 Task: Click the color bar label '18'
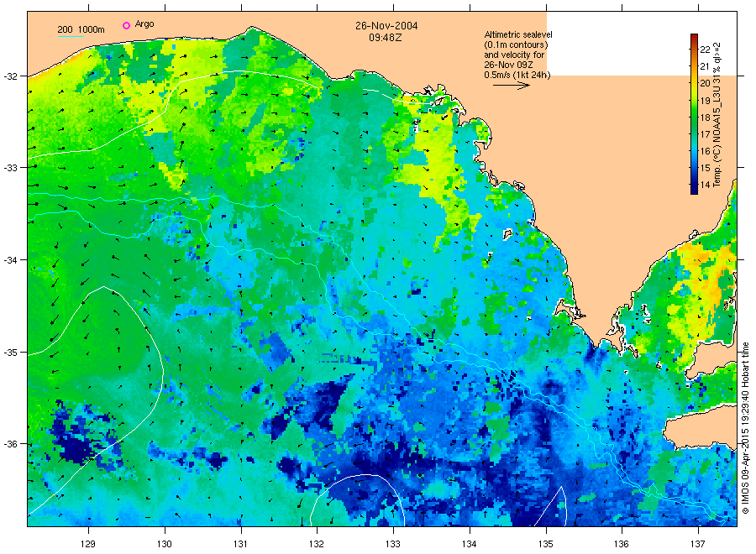[705, 117]
